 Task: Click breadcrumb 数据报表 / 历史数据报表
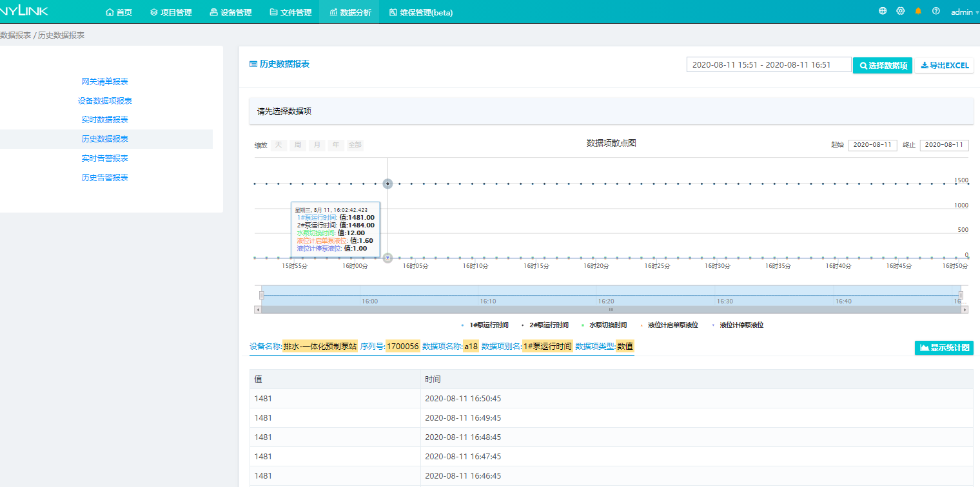click(42, 35)
